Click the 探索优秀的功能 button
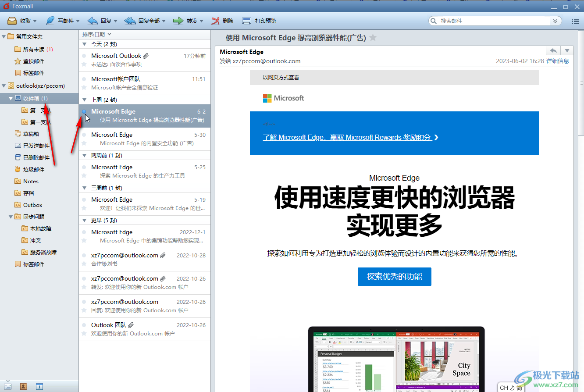 coord(395,277)
